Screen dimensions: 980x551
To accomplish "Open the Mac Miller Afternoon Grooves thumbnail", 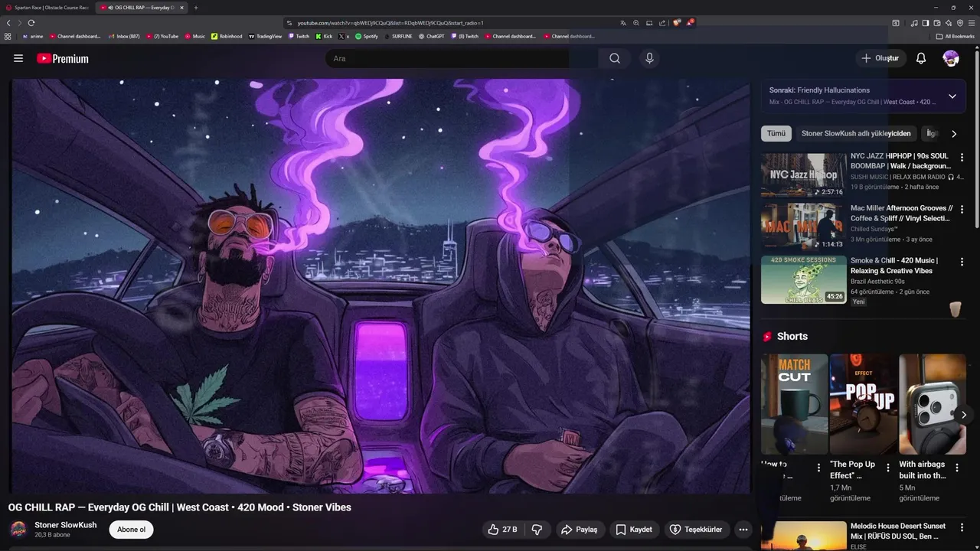I will [x=803, y=227].
